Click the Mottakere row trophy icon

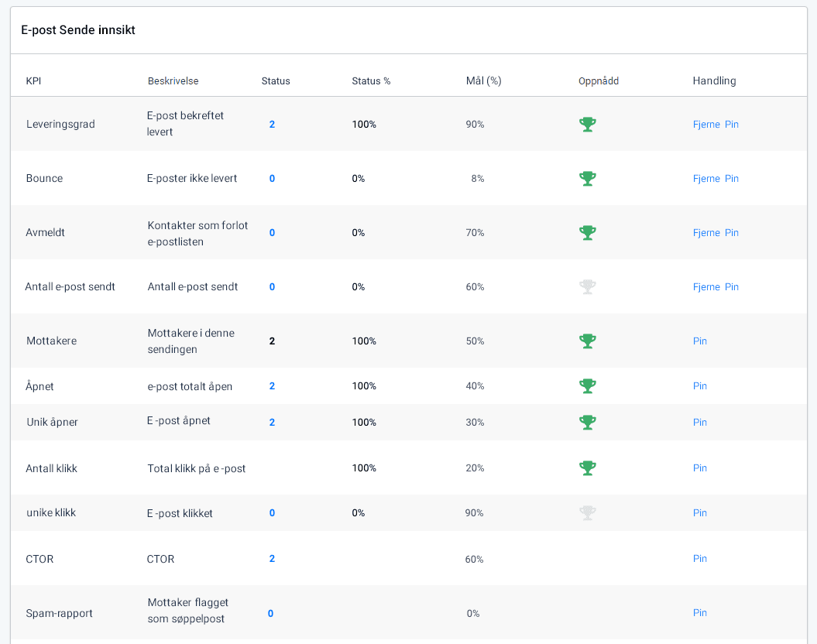tap(588, 341)
